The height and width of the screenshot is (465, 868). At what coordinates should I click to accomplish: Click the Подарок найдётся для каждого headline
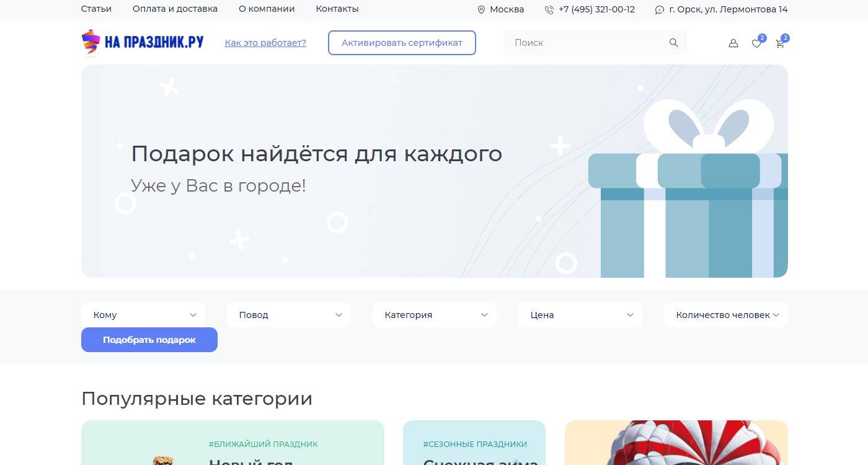[316, 154]
